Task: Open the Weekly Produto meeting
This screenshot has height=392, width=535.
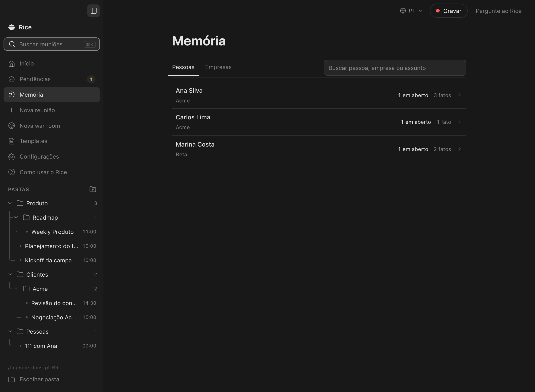Action: coord(52,232)
